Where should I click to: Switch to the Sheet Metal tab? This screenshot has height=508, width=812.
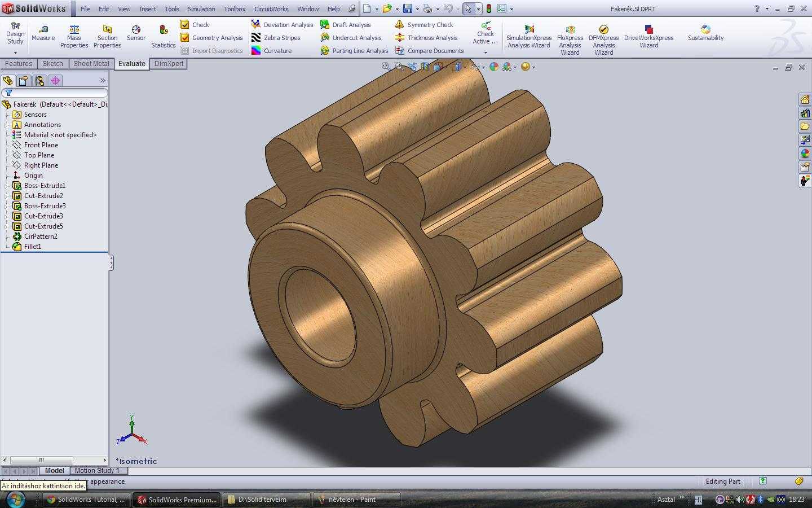coord(91,64)
